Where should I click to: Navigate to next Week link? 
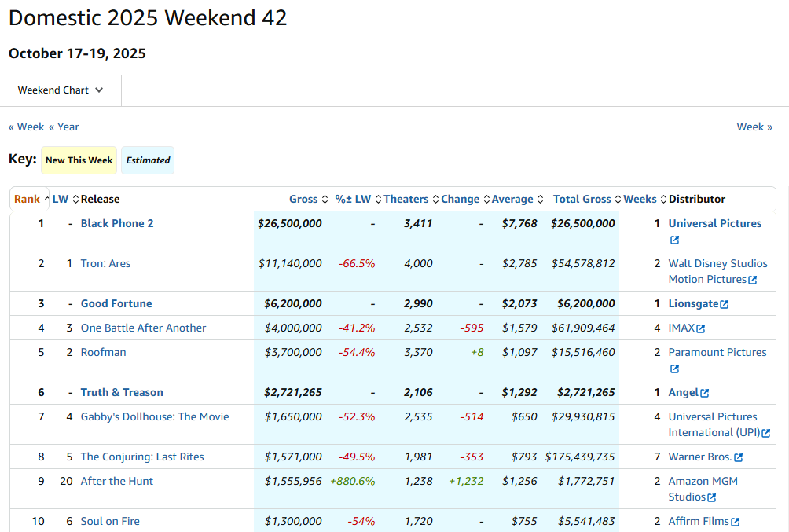[x=754, y=127]
